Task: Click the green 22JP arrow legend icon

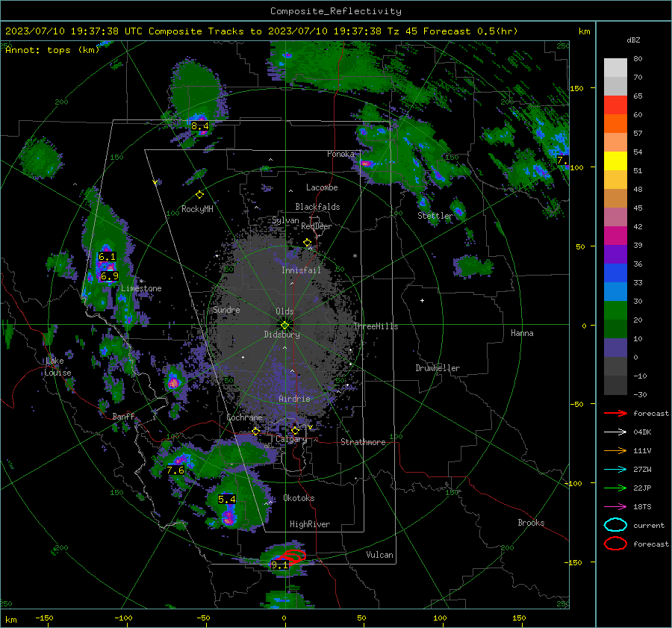Action: 615,488
